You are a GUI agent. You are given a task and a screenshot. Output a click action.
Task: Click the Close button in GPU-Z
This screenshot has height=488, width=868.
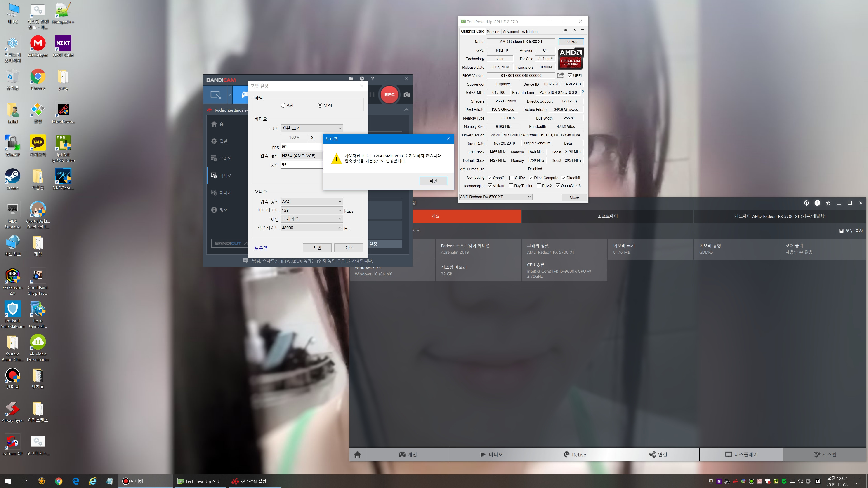(x=574, y=197)
